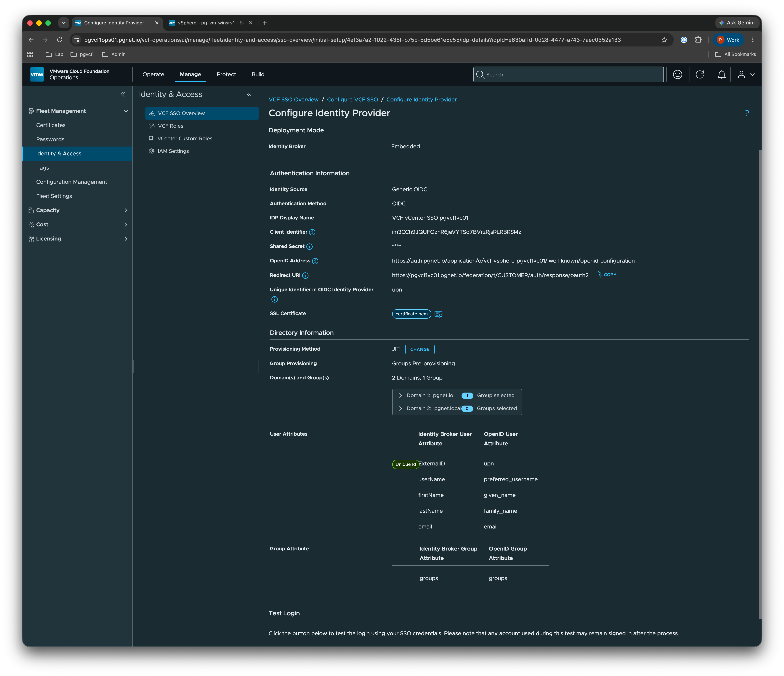Open the tab search dropdown arrow
784x676 pixels.
click(64, 23)
